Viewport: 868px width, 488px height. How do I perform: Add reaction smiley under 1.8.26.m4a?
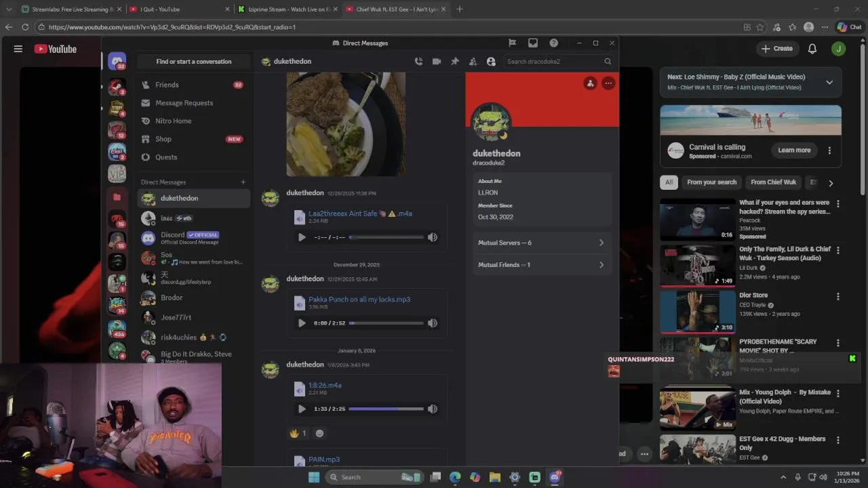[x=319, y=433]
